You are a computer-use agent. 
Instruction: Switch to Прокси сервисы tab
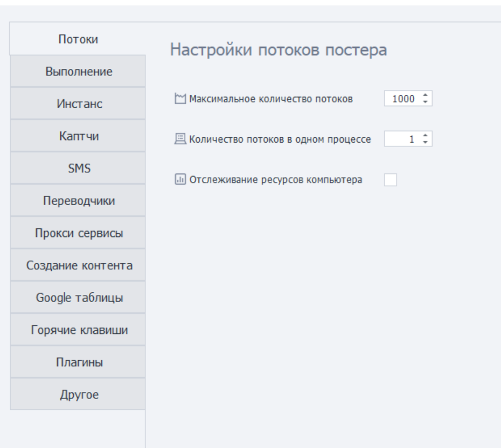[x=78, y=233]
